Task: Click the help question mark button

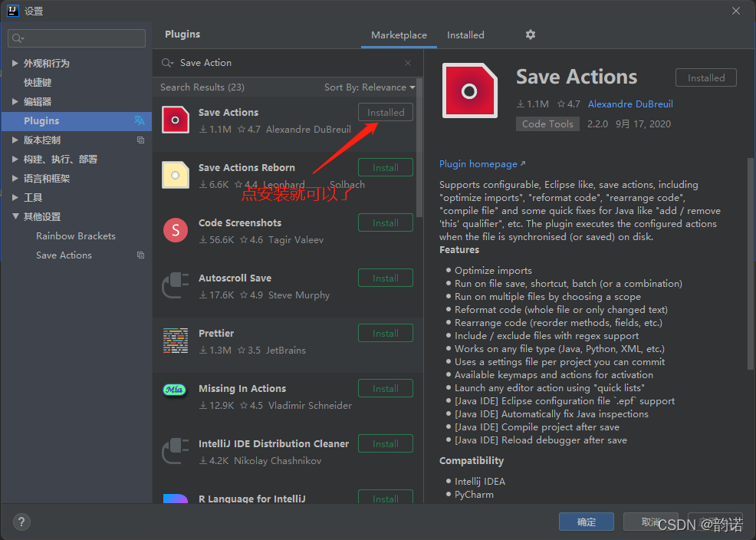Action: [21, 522]
